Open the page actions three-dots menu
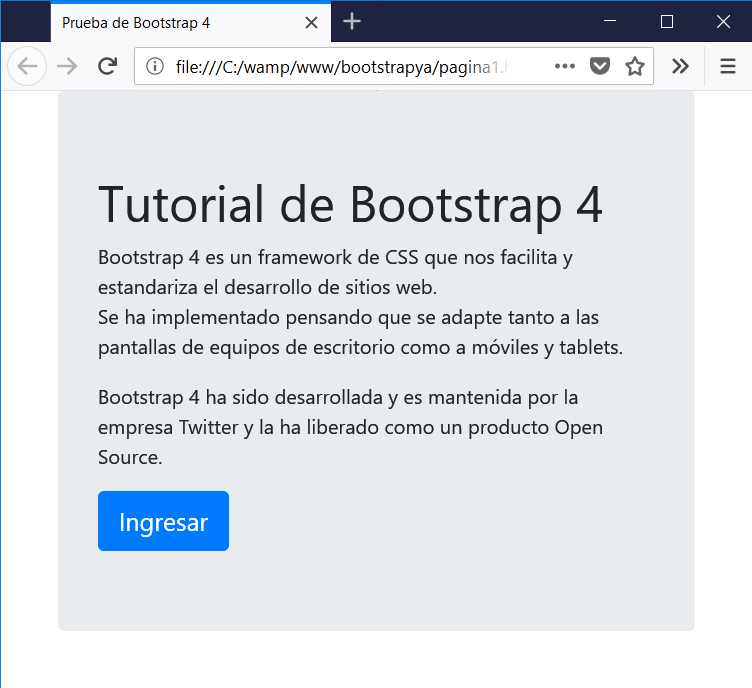The height and width of the screenshot is (688, 752). point(564,66)
